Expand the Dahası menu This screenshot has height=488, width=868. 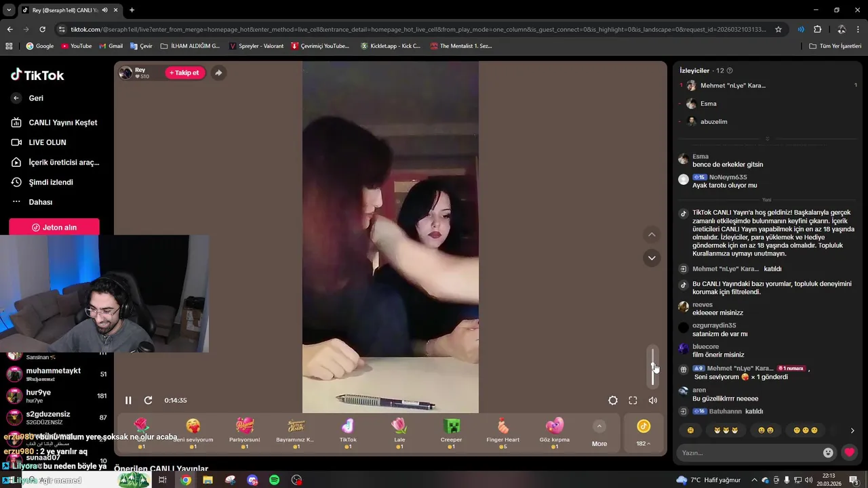[32, 202]
